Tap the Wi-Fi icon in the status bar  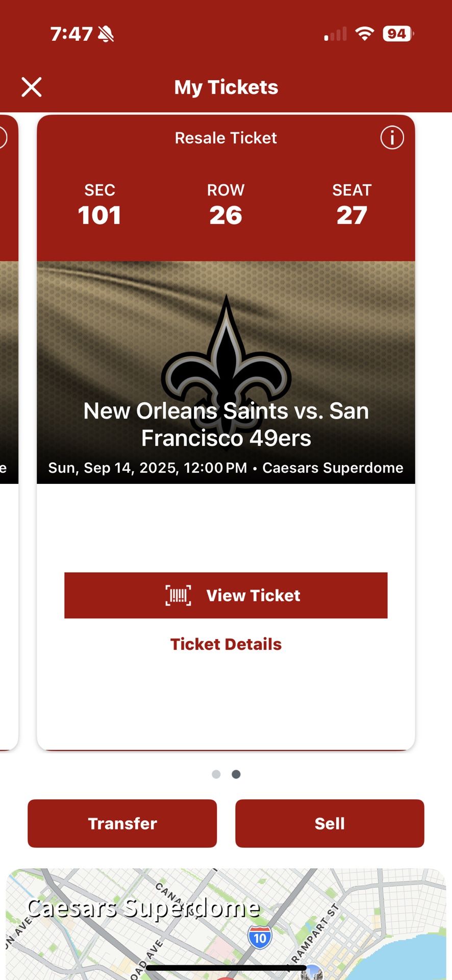[364, 35]
